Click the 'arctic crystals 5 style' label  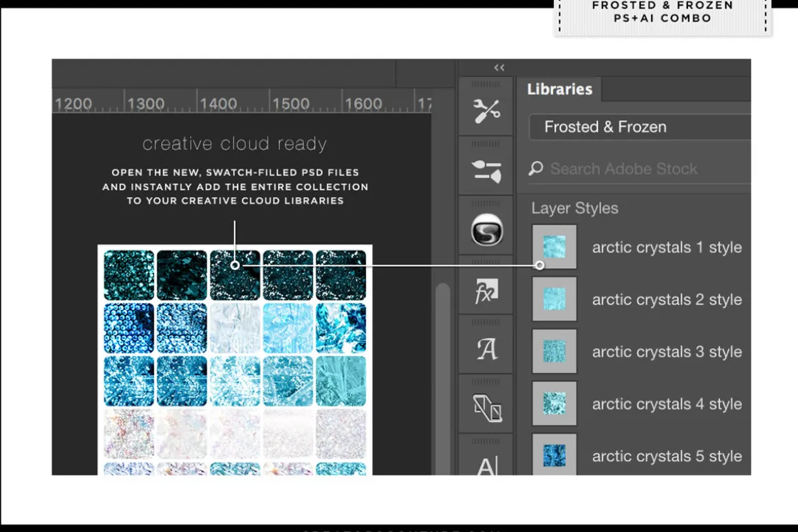[667, 456]
